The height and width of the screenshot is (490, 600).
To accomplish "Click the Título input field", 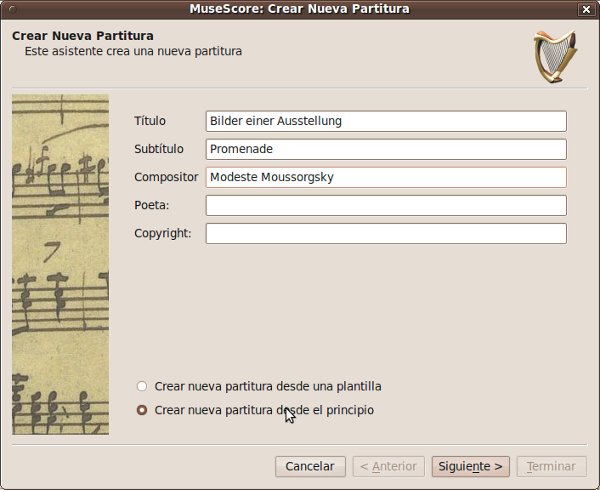I will pyautogui.click(x=386, y=121).
